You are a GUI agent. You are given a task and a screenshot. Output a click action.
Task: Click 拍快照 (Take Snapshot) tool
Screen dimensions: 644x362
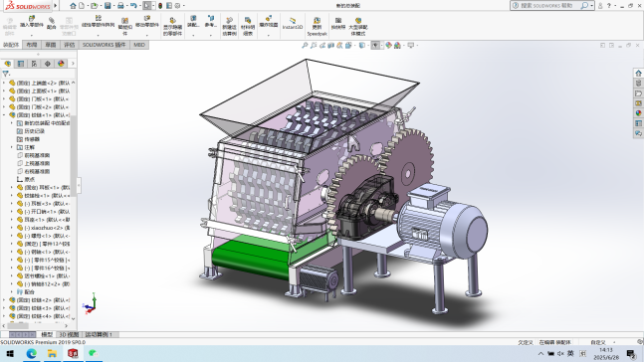338,24
